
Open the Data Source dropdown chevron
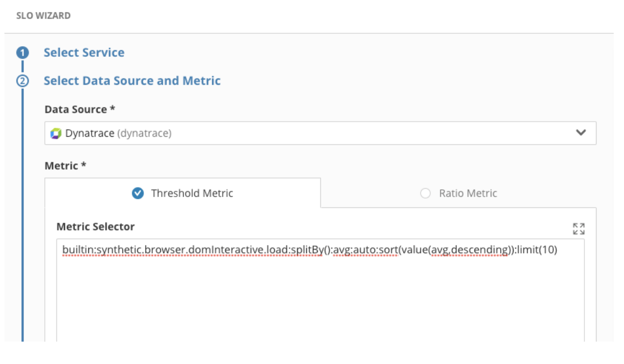click(x=581, y=133)
